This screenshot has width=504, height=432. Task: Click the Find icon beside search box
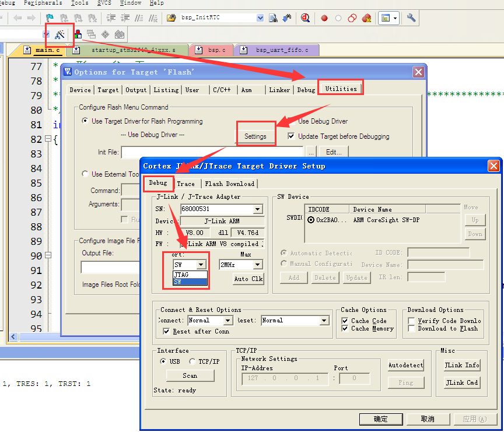[x=273, y=18]
